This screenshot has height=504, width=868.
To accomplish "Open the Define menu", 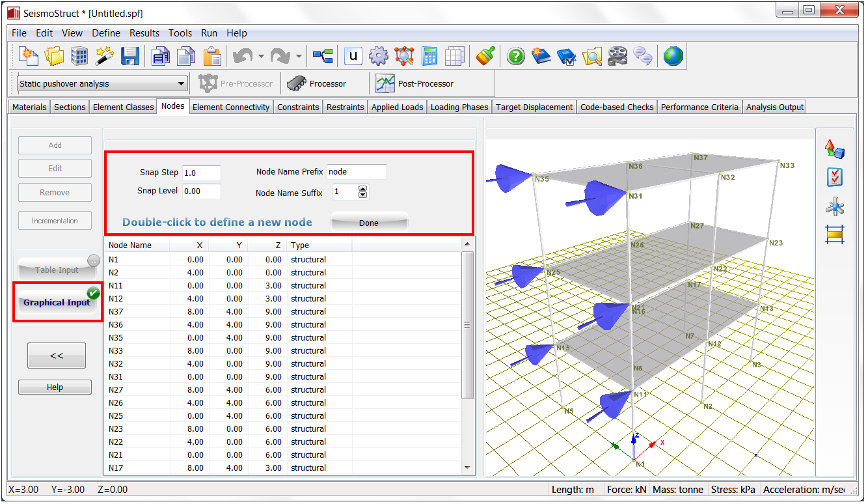I will [x=105, y=33].
